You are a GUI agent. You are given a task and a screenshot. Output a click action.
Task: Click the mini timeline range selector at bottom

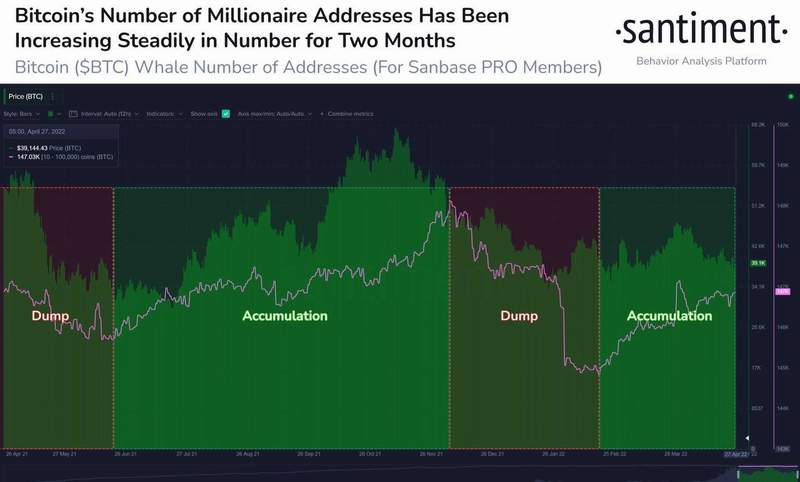coord(767,474)
